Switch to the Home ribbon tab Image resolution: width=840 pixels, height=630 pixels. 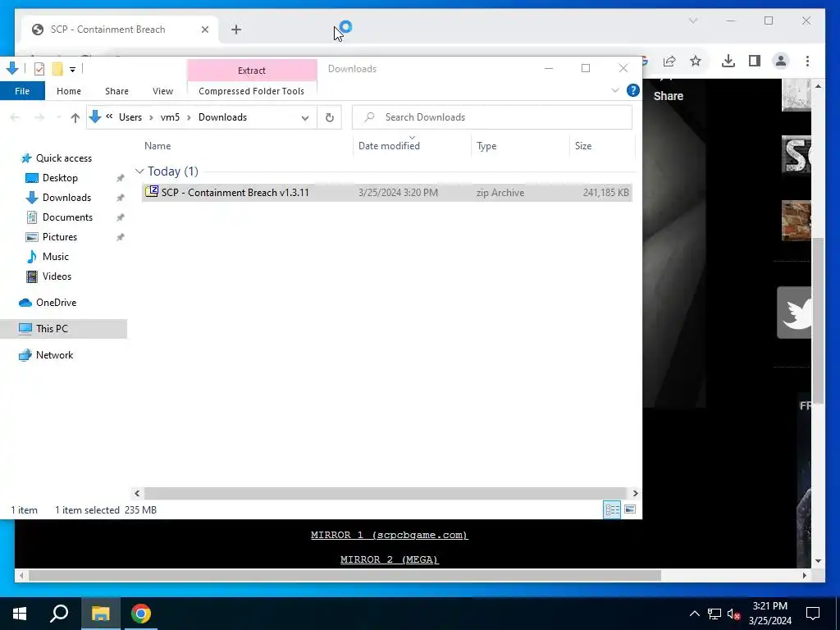[x=69, y=91]
